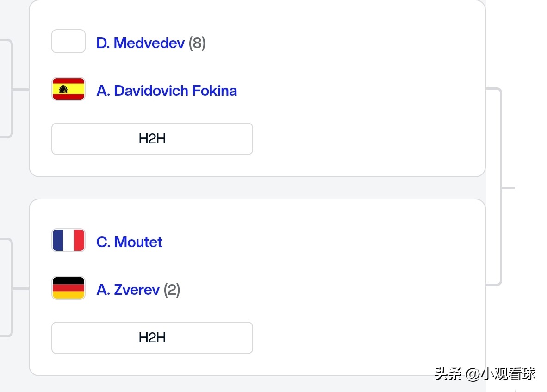Click the bracket line left of Zverev's match

coord(11,288)
